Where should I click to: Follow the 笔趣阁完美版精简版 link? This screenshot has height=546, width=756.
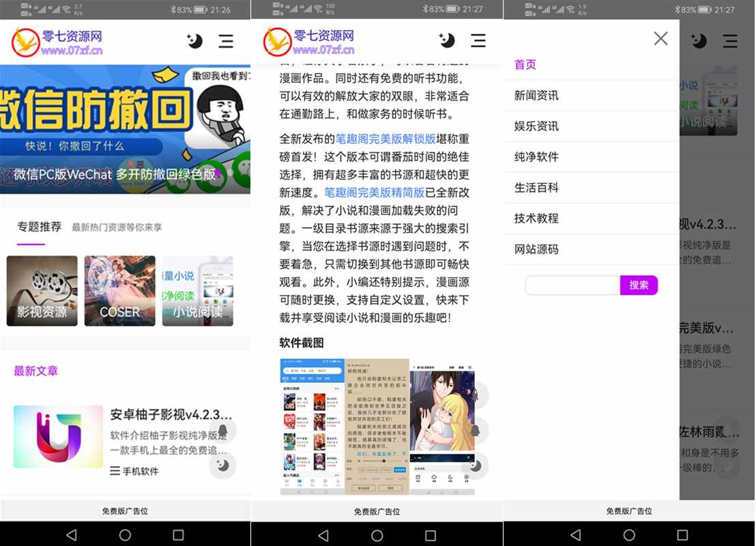(x=374, y=192)
